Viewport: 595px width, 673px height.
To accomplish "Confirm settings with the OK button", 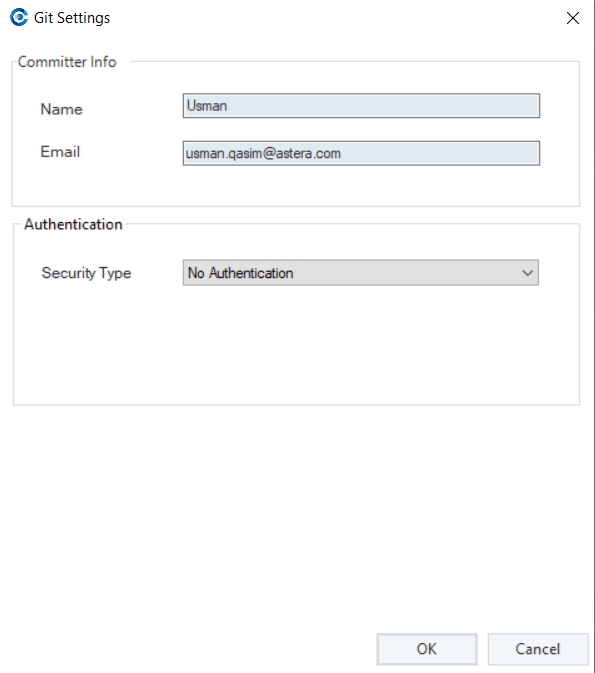I will tap(427, 649).
